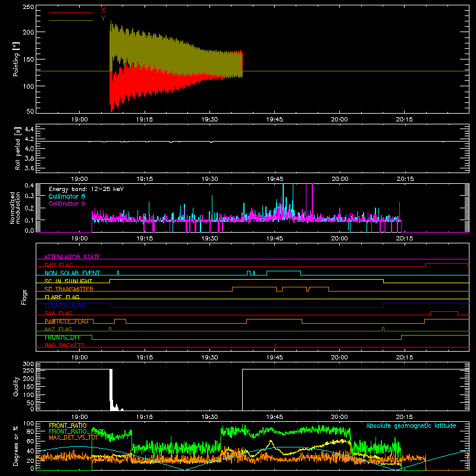This screenshot has height=476, width=476.
Task: Click the Collimator 9 legend entry
Action: click(67, 203)
